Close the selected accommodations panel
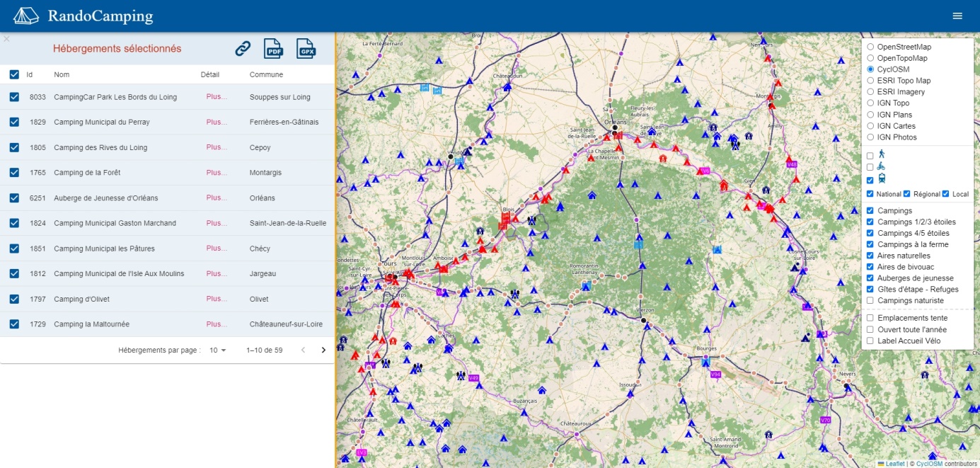Viewport: 980px width, 468px height. (6, 39)
